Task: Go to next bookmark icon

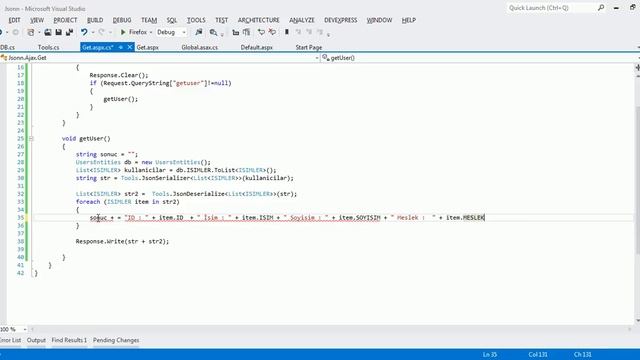Action: (x=309, y=32)
